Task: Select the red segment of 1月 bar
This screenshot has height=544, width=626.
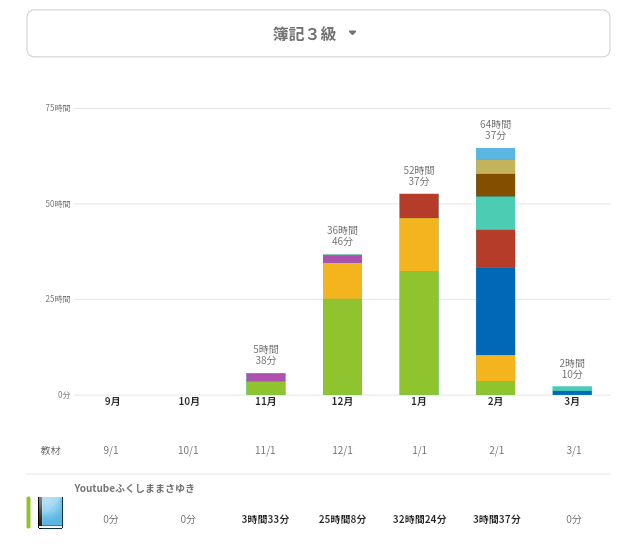Action: [x=419, y=206]
